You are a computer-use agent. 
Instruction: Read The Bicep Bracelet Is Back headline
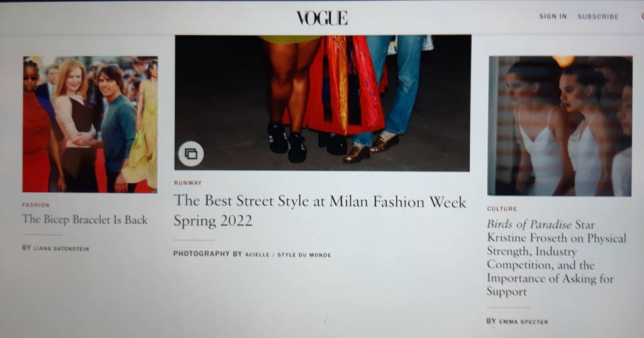click(x=85, y=220)
